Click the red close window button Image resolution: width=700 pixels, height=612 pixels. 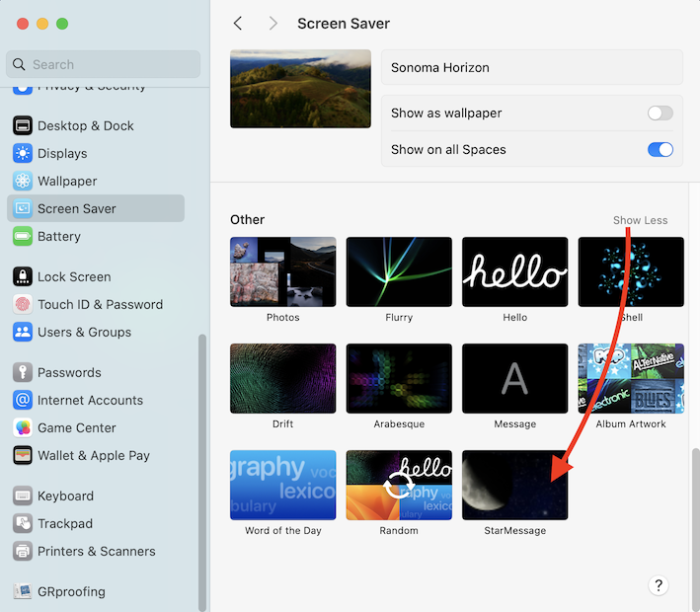click(23, 24)
